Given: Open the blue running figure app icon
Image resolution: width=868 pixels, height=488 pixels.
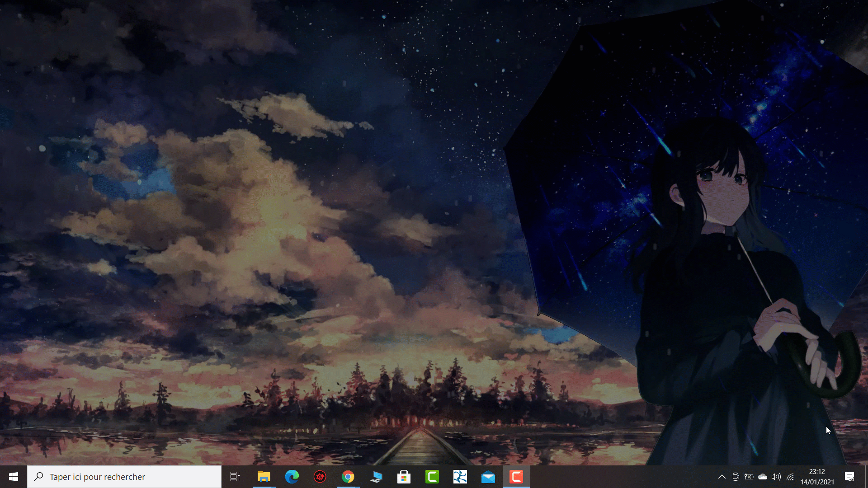Looking at the screenshot, I should pyautogui.click(x=460, y=477).
